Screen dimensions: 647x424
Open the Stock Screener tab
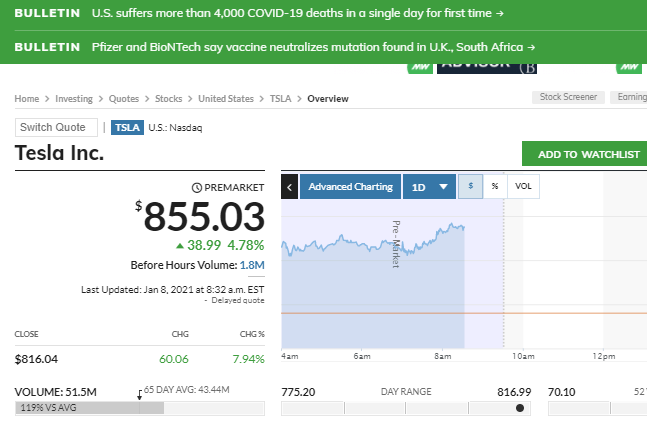pos(569,98)
